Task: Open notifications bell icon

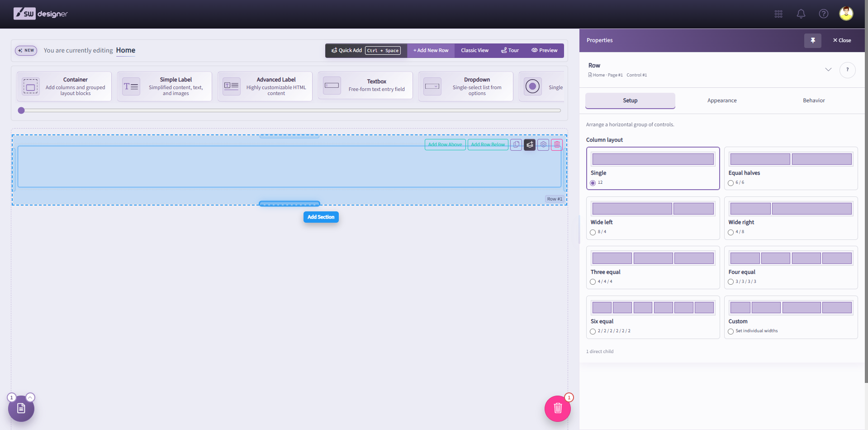Action: point(801,14)
